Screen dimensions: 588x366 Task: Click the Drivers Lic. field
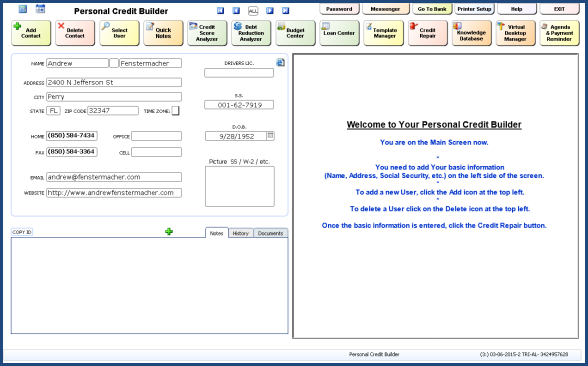[239, 73]
